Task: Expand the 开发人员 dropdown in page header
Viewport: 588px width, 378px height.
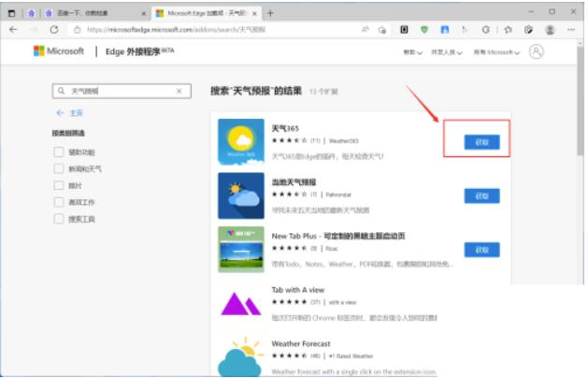Action: click(447, 52)
